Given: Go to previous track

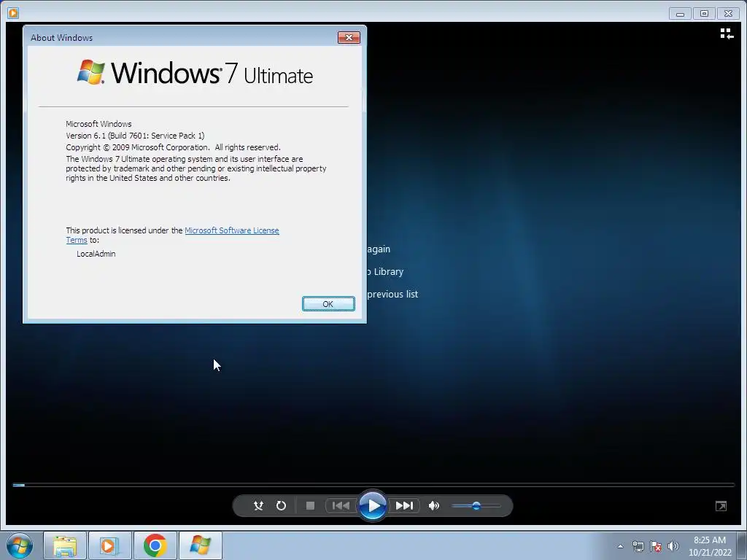Looking at the screenshot, I should [341, 506].
